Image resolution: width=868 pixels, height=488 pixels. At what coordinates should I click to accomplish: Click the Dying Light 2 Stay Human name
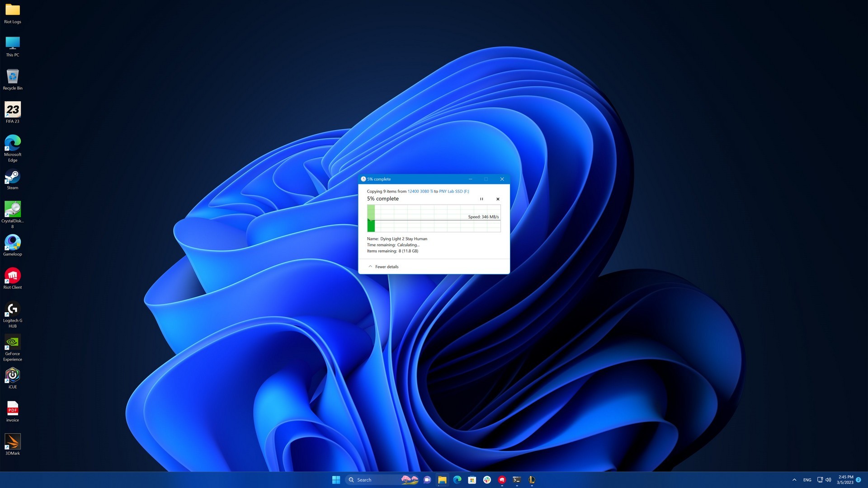(x=404, y=239)
